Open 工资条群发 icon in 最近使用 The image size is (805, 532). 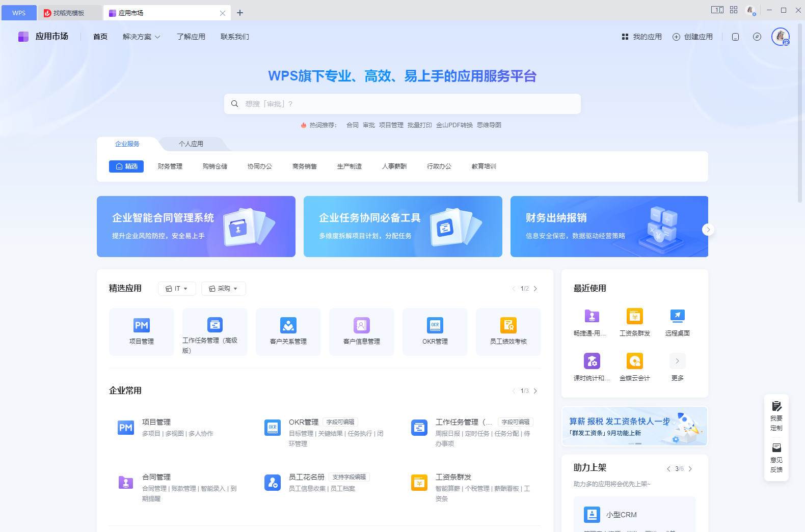(x=635, y=316)
